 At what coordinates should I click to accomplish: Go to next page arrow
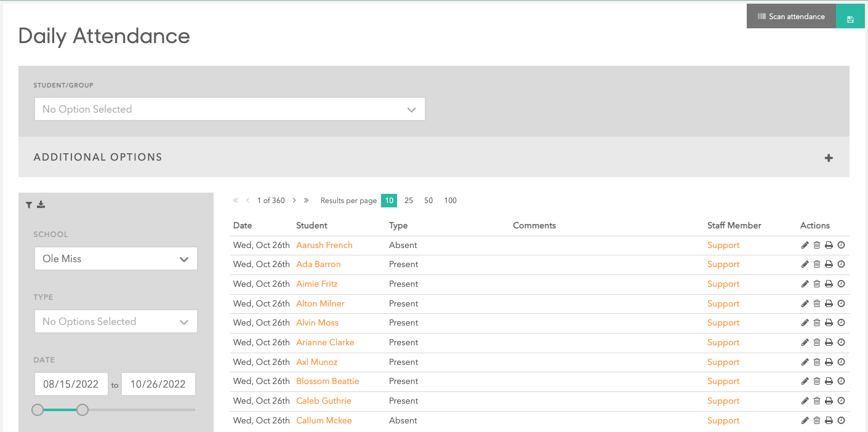pyautogui.click(x=294, y=201)
